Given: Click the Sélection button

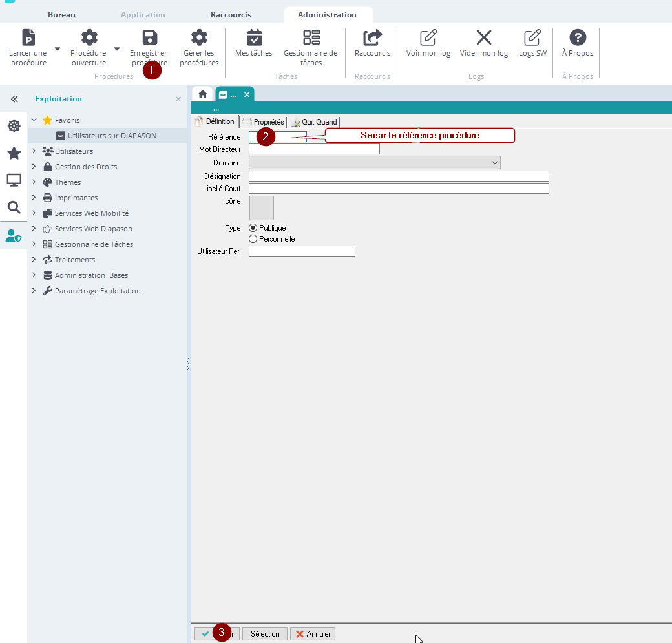Looking at the screenshot, I should pyautogui.click(x=265, y=634).
